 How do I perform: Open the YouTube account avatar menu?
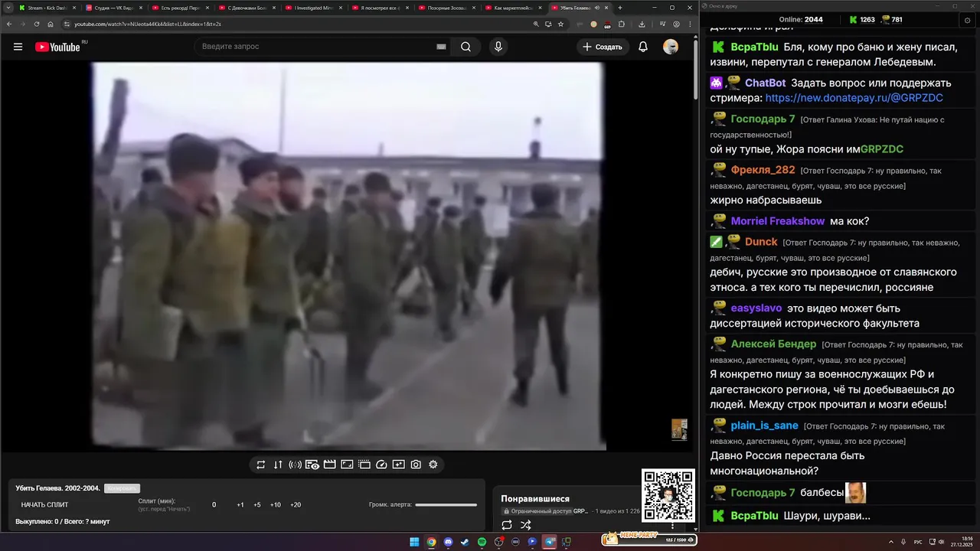[x=671, y=47]
